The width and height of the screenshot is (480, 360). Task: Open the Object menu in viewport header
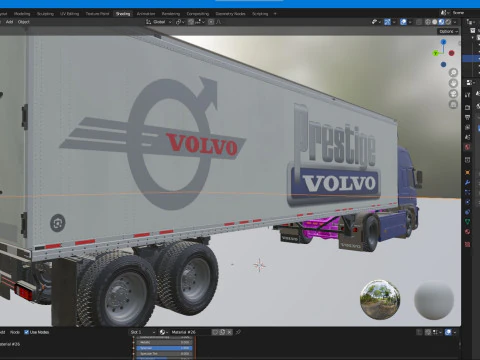[24, 22]
